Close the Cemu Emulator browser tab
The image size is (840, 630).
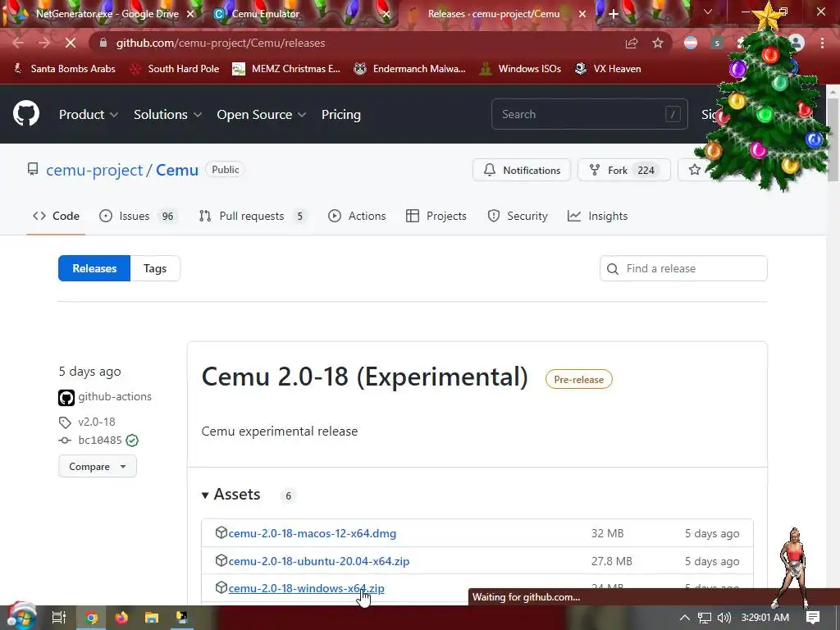(x=386, y=14)
